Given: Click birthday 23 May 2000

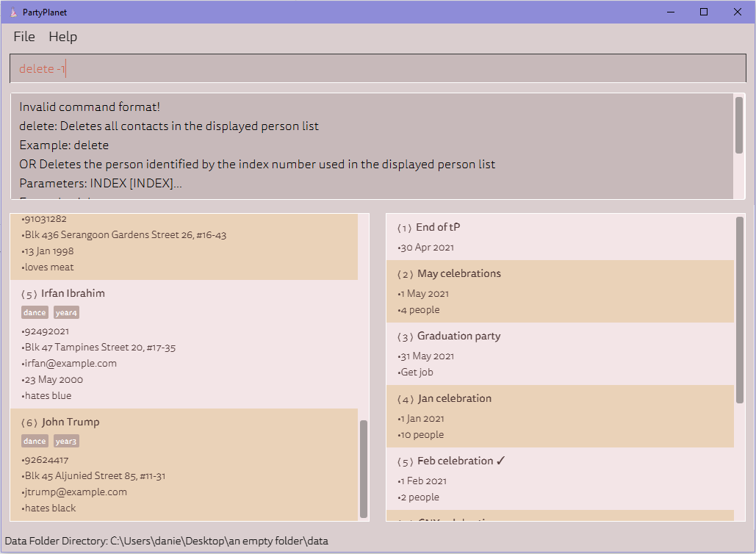Looking at the screenshot, I should 52,379.
